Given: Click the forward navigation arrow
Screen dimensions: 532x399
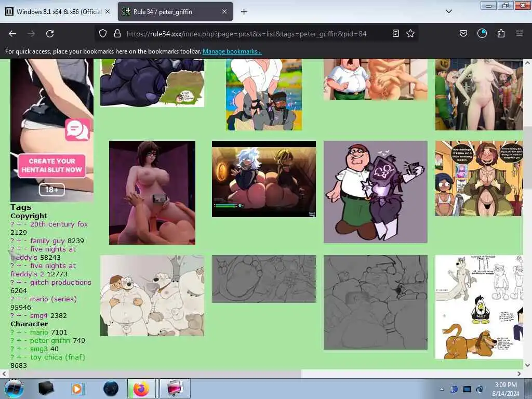Looking at the screenshot, I should pos(31,34).
